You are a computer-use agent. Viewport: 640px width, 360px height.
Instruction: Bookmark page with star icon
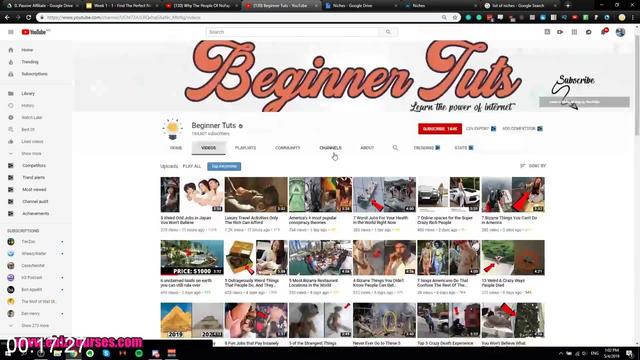coord(455,18)
